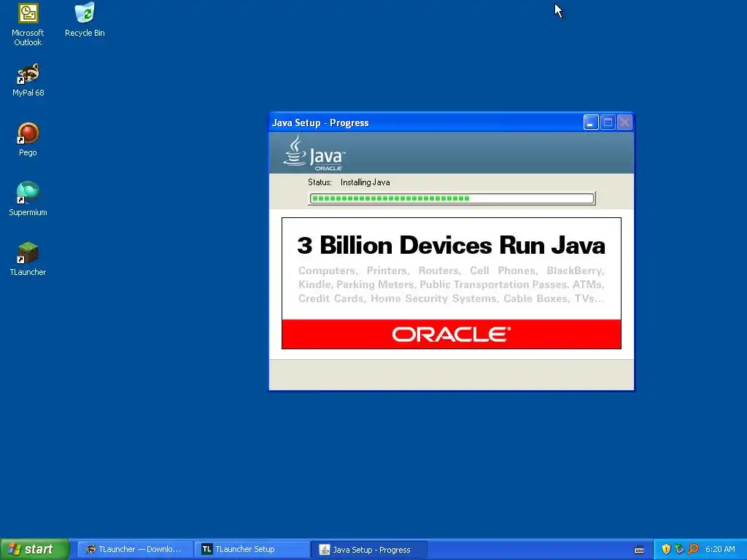
Task: Click the 6:20 AM system clock
Action: coord(720,549)
